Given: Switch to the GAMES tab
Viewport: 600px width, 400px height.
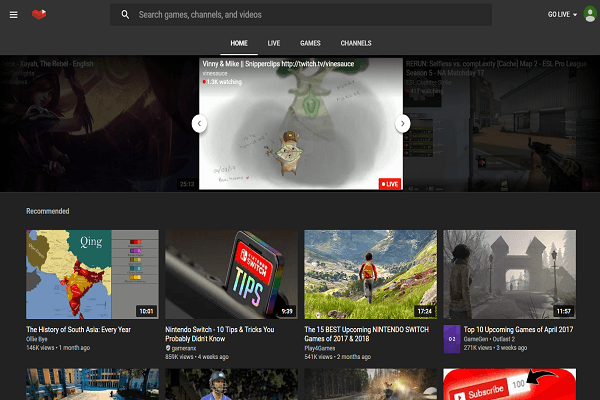Looking at the screenshot, I should (x=310, y=43).
